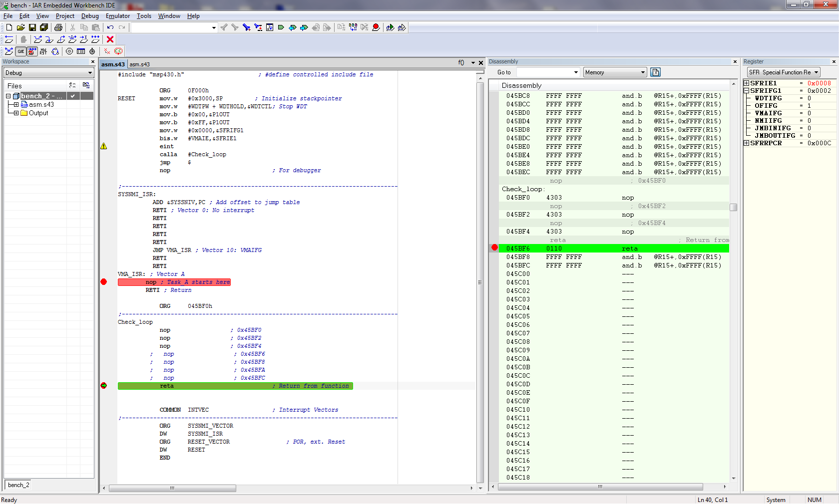
Task: Click the Step Over debug icon
Action: click(38, 39)
